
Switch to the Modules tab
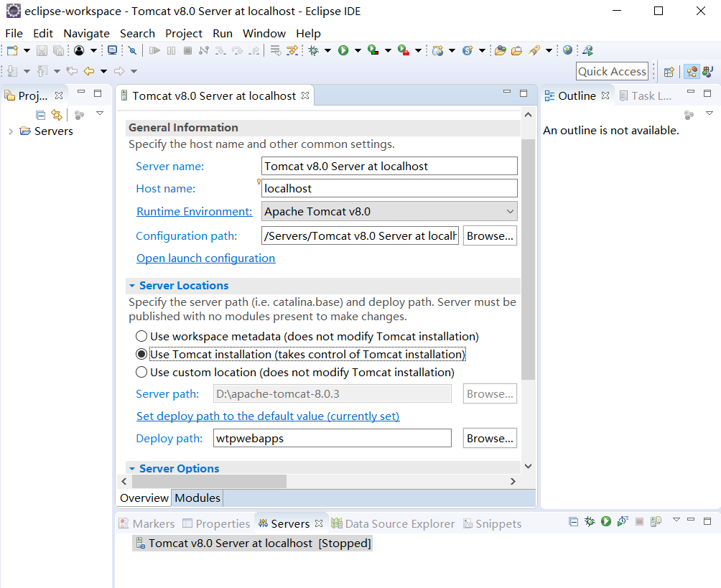point(197,498)
